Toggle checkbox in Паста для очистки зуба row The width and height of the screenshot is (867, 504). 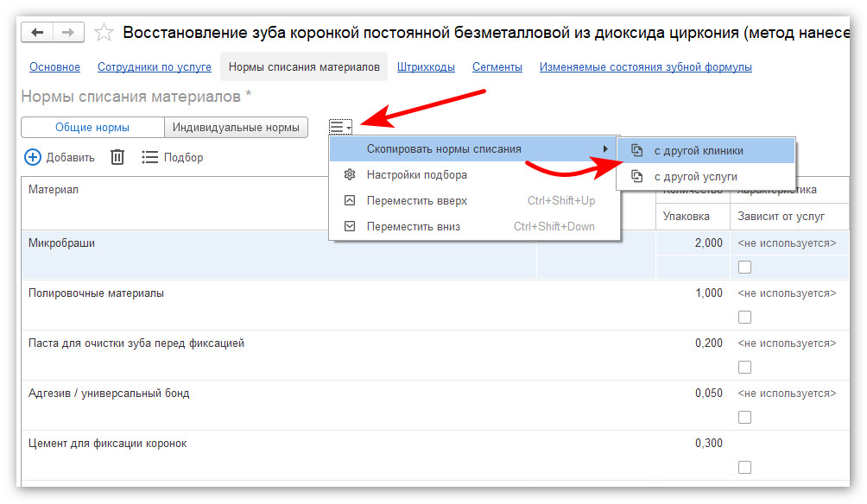[744, 367]
